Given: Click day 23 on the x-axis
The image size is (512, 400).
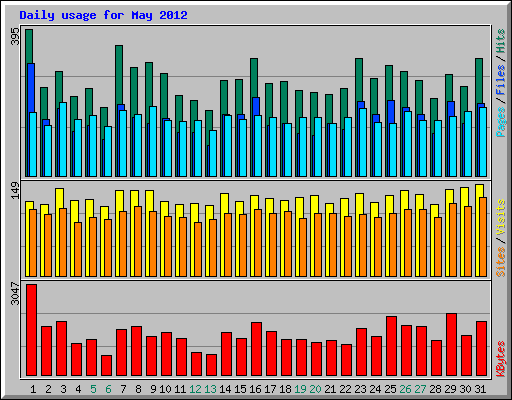Looking at the screenshot, I should click(360, 389).
